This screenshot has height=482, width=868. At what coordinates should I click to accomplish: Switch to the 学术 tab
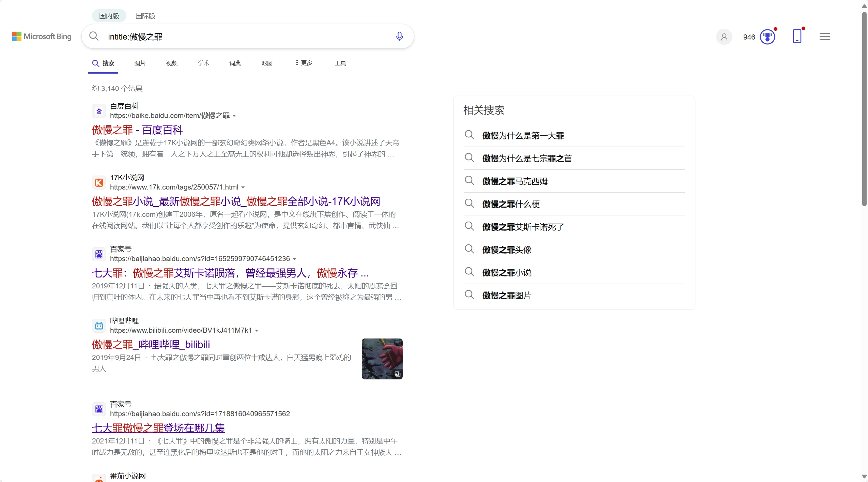click(203, 63)
